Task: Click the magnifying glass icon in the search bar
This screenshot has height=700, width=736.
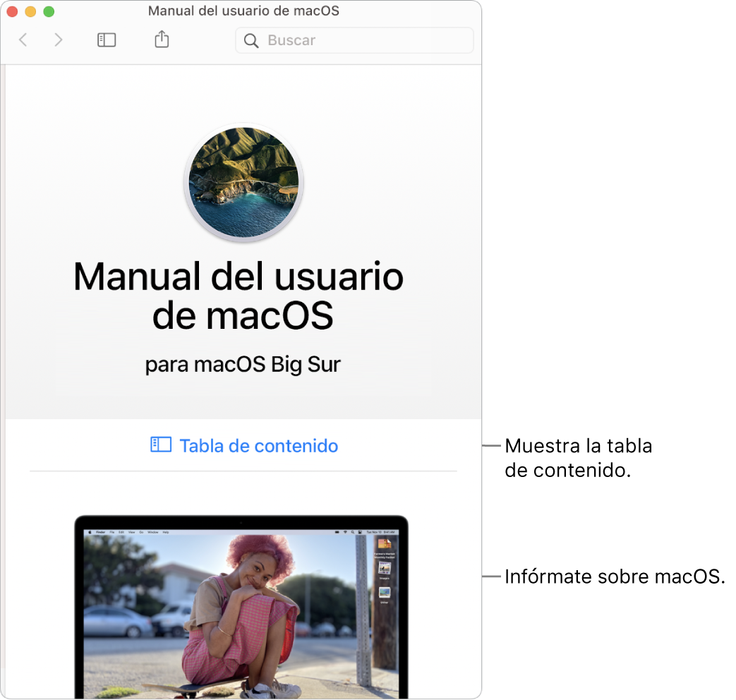Action: (251, 41)
